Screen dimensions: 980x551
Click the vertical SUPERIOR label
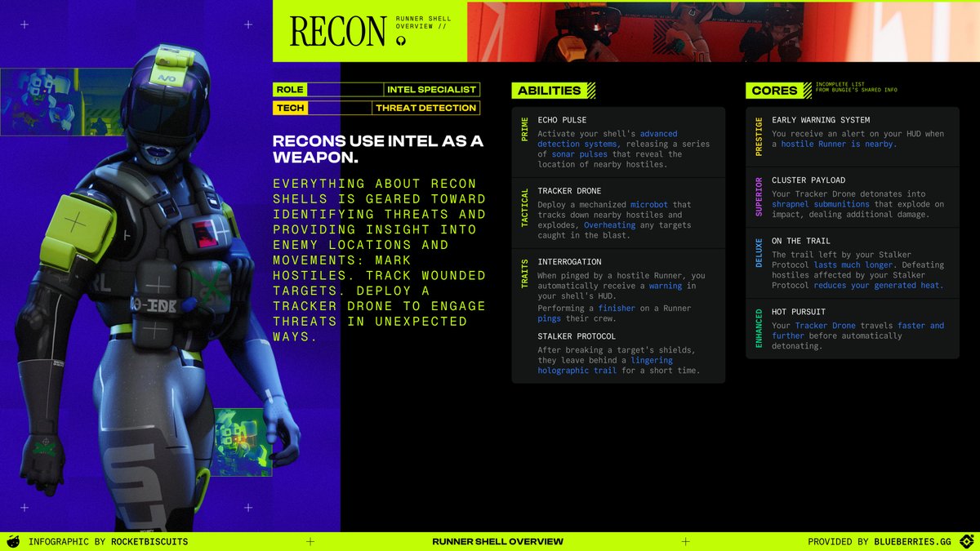(x=759, y=196)
